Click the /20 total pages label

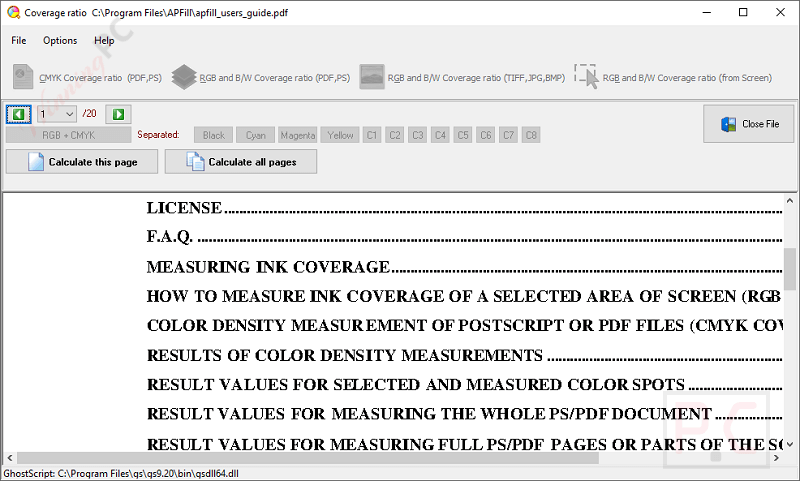point(90,113)
